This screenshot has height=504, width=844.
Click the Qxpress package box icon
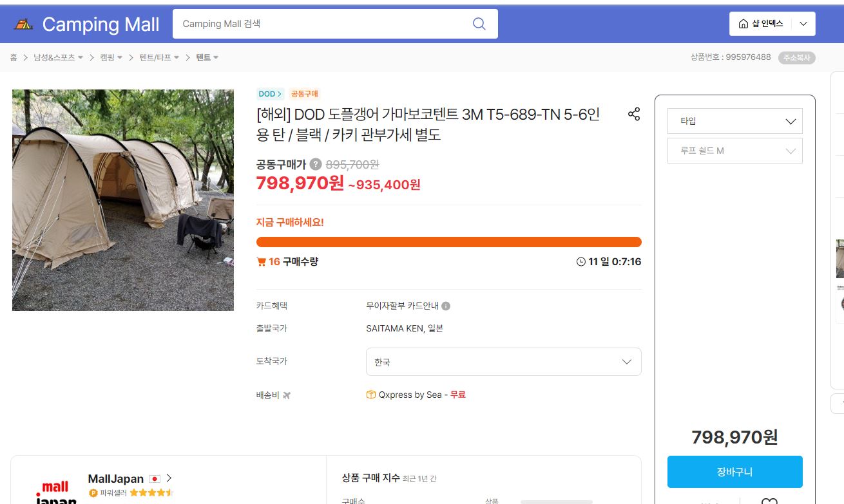(x=371, y=395)
